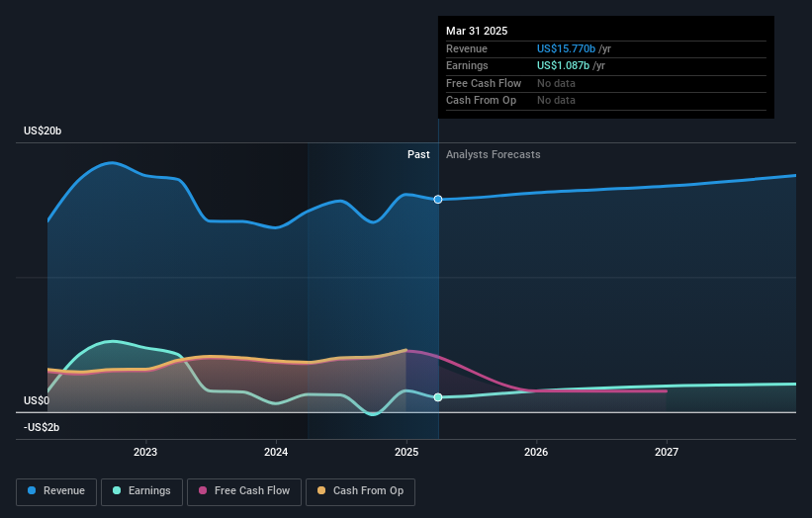The height and width of the screenshot is (518, 812).
Task: Click the pink Free Cash Flow legend dot
Action: 203,490
